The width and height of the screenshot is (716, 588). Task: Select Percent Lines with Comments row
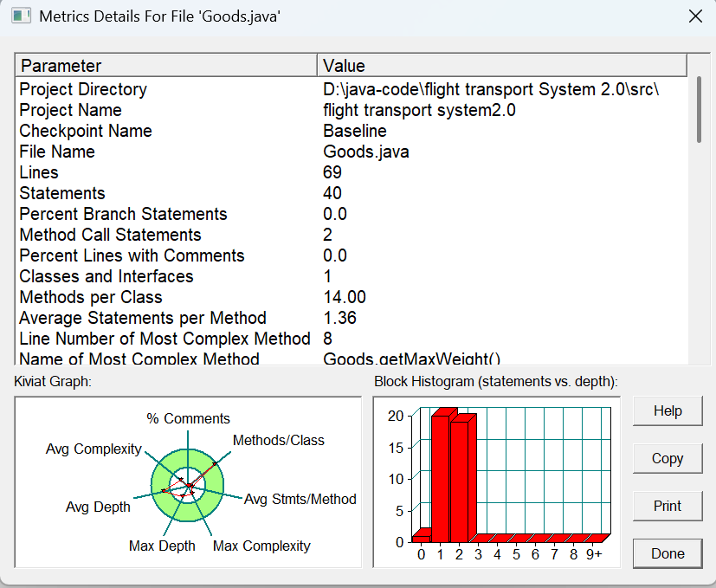[x=132, y=255]
